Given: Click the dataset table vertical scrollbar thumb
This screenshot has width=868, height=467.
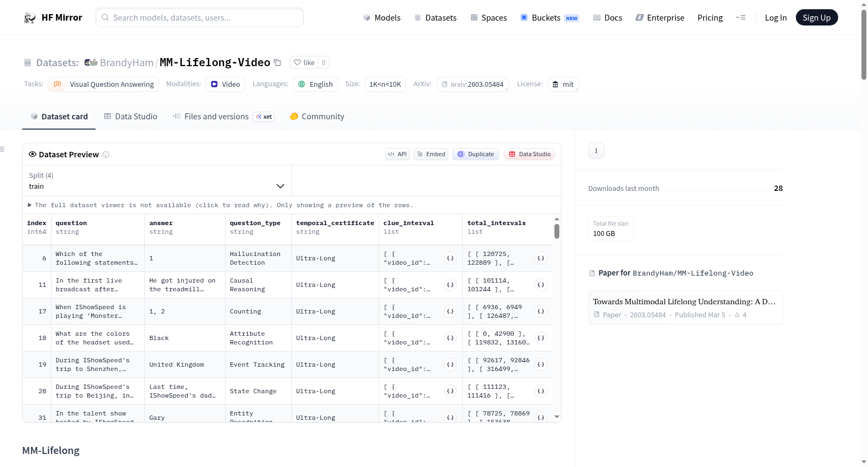Looking at the screenshot, I should 557,232.
